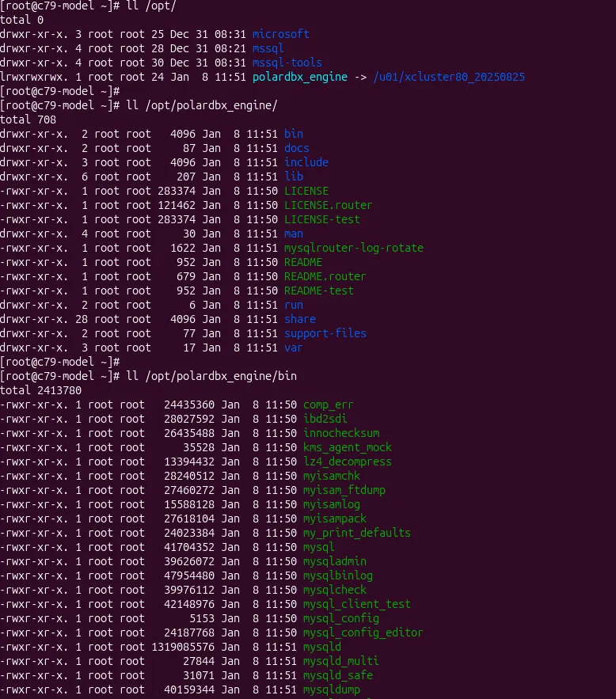Image resolution: width=616 pixels, height=699 pixels.
Task: Click the docs directory name
Action: pyautogui.click(x=296, y=148)
